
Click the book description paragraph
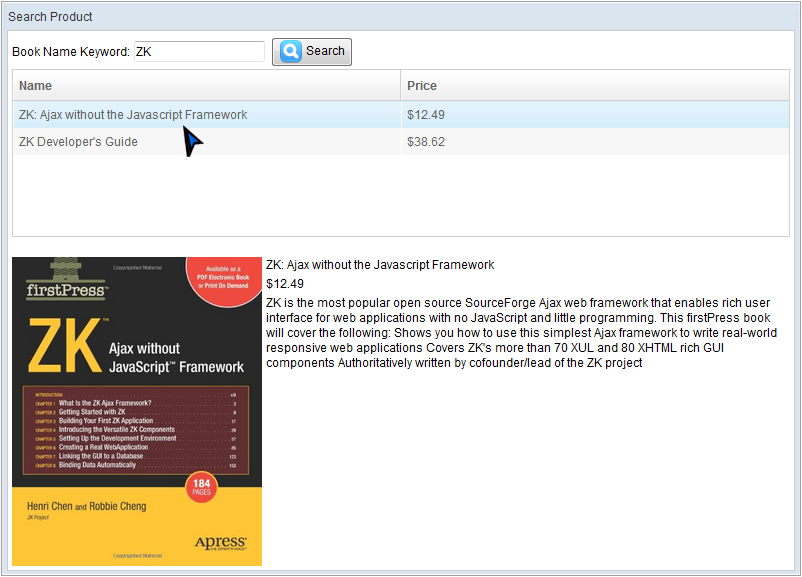520,333
